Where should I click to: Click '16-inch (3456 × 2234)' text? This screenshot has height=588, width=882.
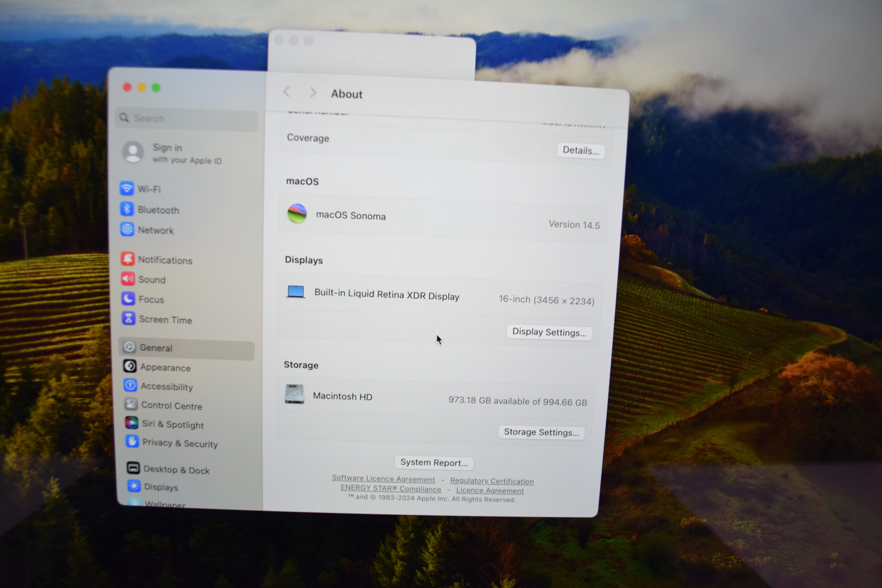click(x=546, y=300)
